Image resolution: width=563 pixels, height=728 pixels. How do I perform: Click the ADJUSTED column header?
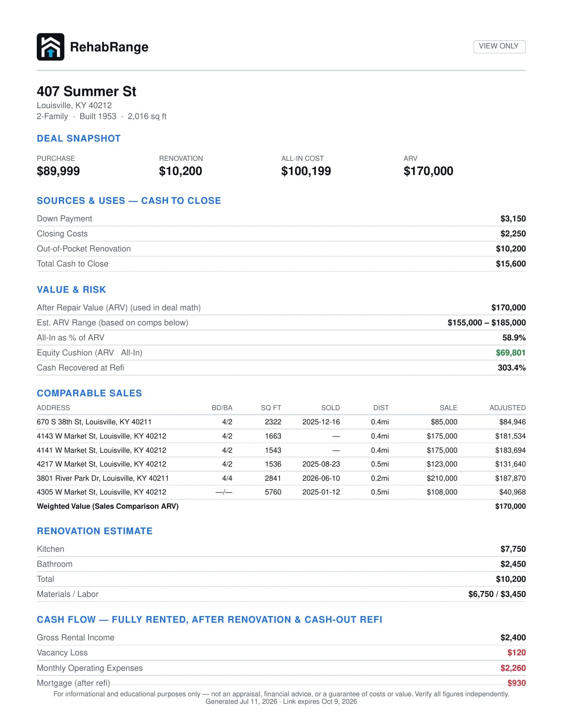pyautogui.click(x=507, y=408)
